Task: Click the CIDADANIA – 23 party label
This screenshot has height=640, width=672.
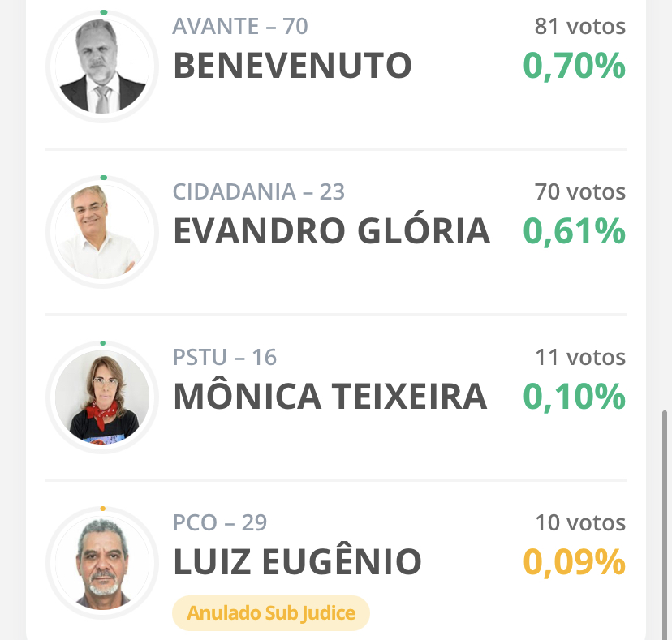Action: [258, 191]
